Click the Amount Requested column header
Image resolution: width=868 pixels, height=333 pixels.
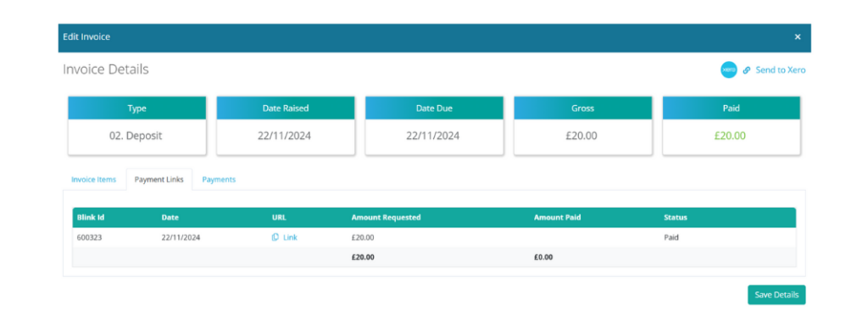tap(386, 218)
